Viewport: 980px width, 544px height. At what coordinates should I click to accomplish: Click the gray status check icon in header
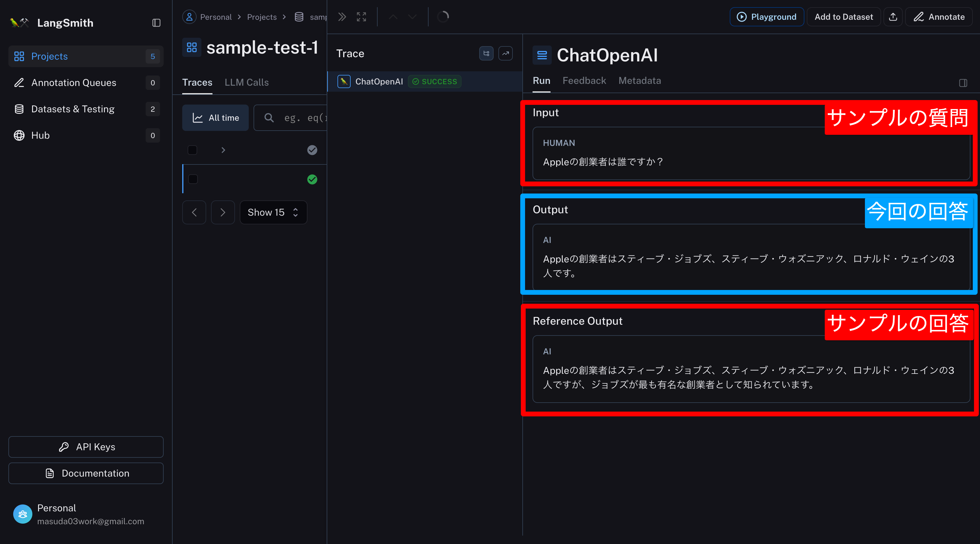(x=312, y=150)
